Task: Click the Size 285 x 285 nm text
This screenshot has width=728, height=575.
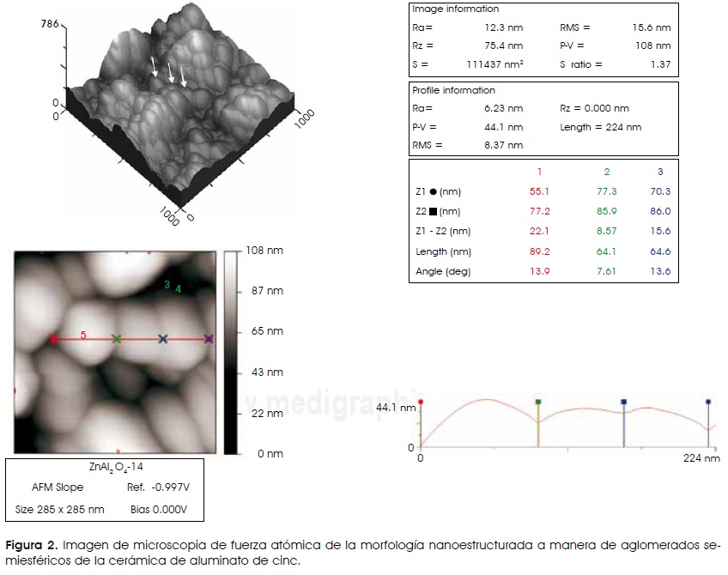Action: 60,509
